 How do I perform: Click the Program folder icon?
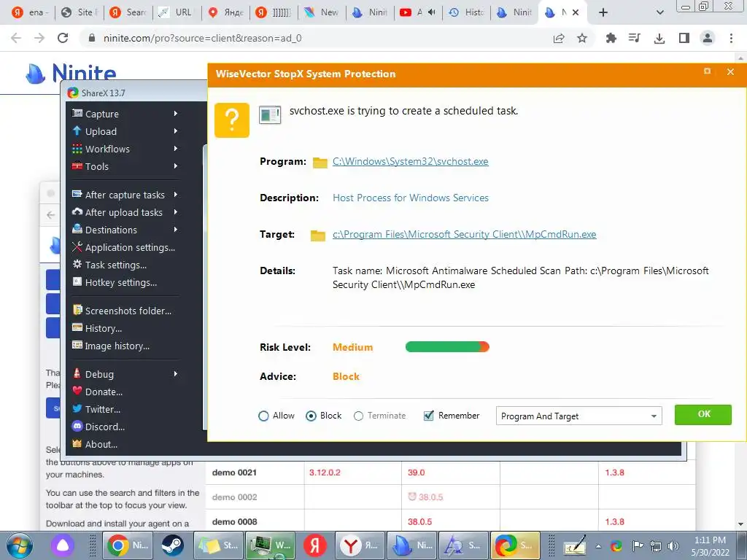320,163
